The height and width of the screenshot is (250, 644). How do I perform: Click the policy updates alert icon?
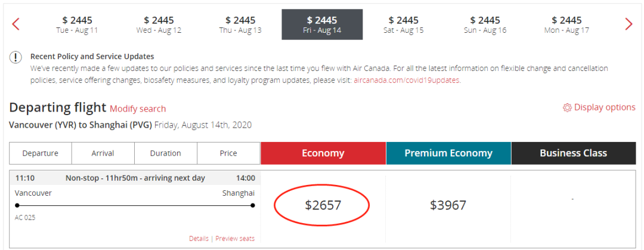tap(16, 57)
